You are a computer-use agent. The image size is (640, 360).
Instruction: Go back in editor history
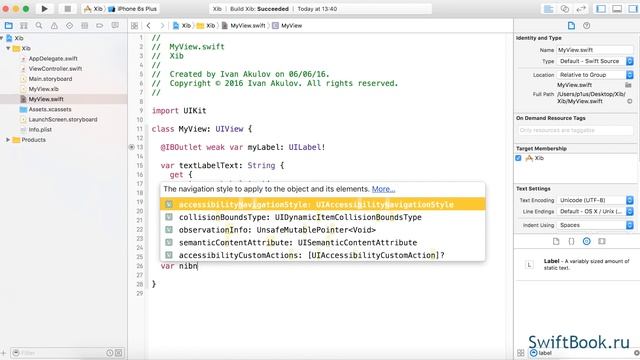[x=149, y=26]
